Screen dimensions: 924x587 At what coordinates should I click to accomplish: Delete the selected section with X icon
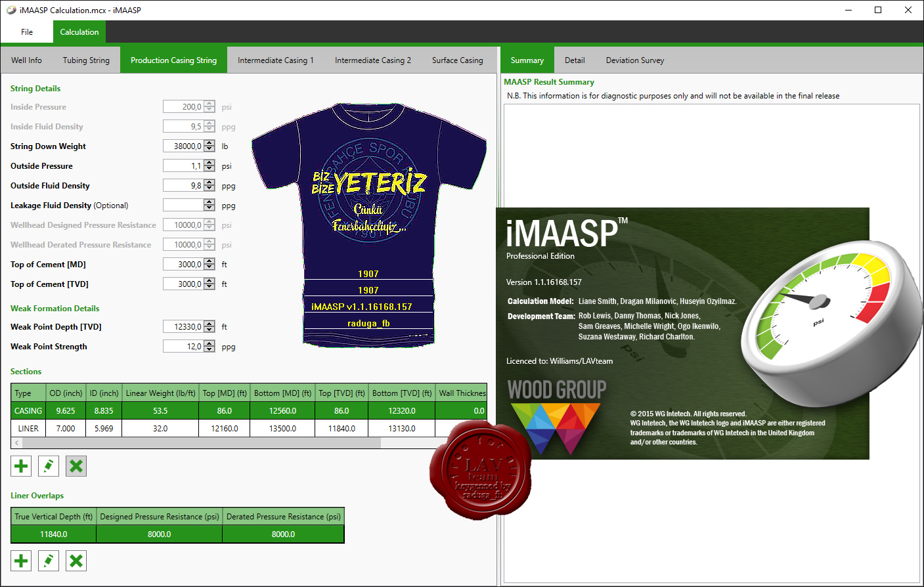76,466
